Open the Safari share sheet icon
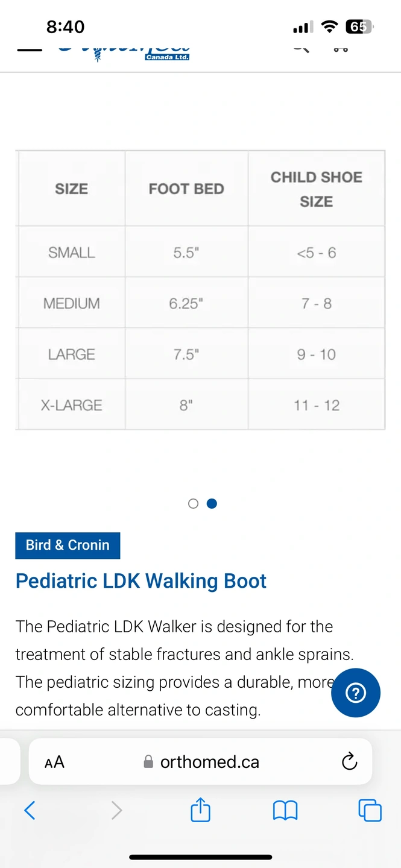The height and width of the screenshot is (868, 401). pos(200,810)
